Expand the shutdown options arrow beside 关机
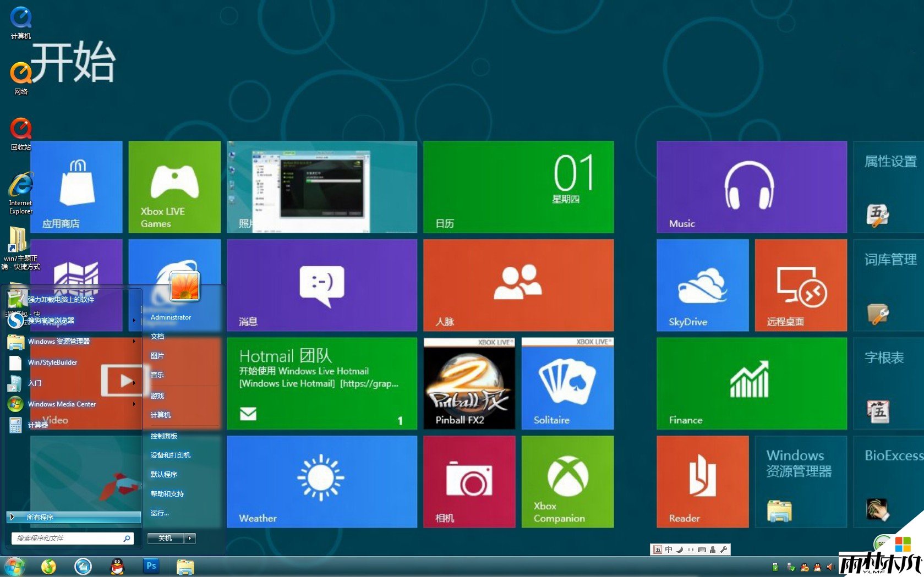This screenshot has width=924, height=577. 190,538
